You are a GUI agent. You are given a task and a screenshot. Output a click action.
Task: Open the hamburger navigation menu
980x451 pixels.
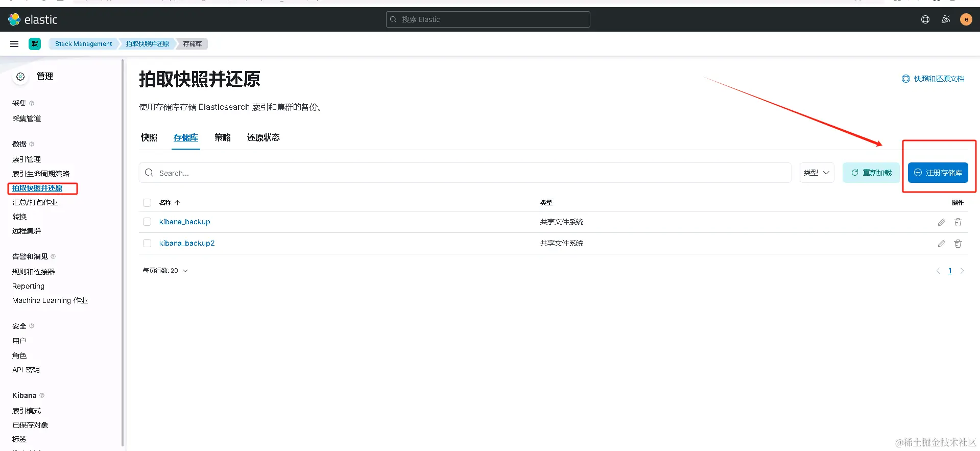pos(14,44)
